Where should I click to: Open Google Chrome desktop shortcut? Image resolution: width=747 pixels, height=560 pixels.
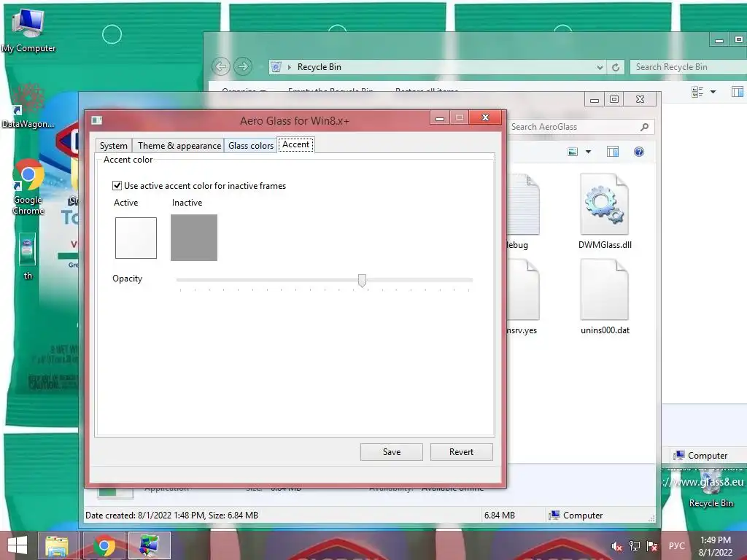click(x=28, y=187)
